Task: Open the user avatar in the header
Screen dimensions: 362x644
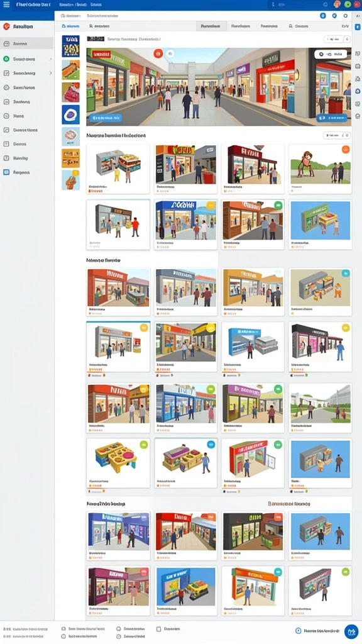Action: (337, 4)
